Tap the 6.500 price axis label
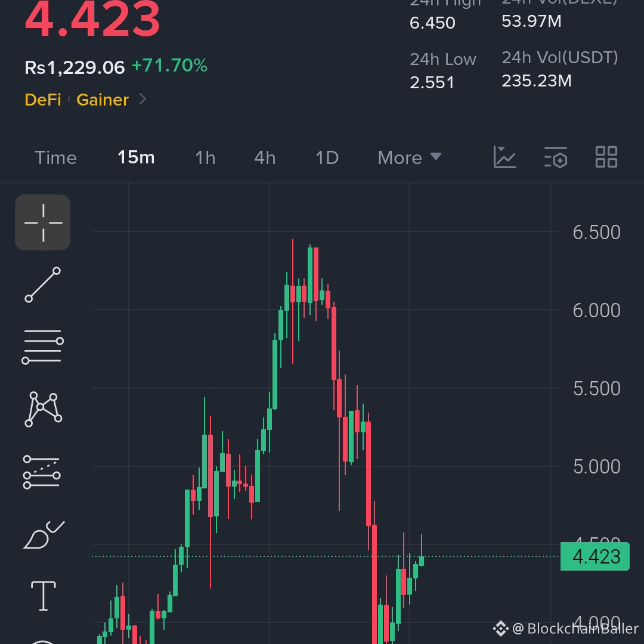Screen dimensions: 644x644 coord(596,233)
